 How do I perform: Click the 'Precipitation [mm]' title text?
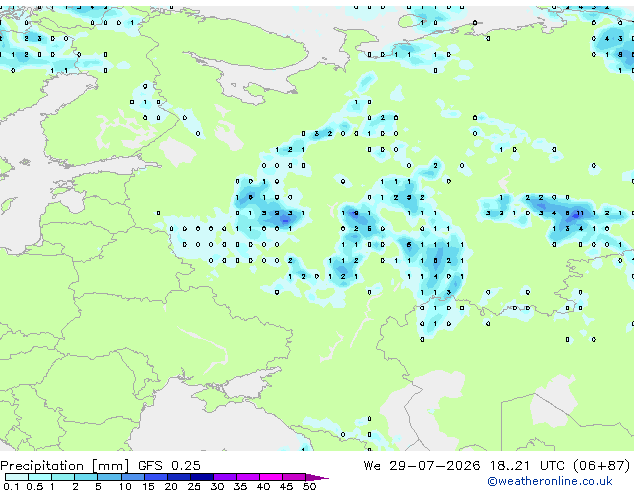[65, 466]
